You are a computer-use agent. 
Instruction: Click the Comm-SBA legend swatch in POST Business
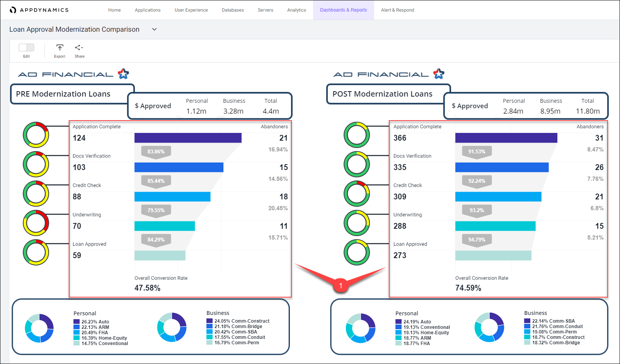[x=527, y=321]
